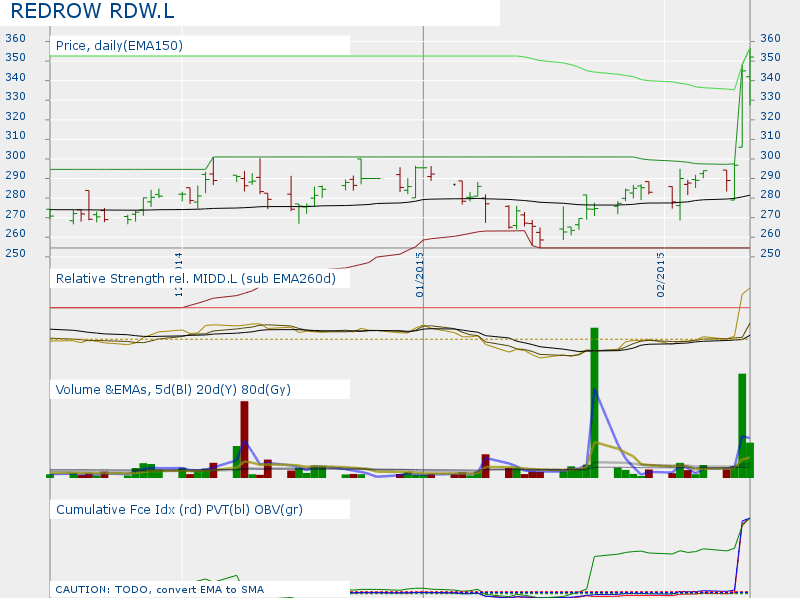Screen dimensions: 800x601
Task: Click the 360 label on left price axis
Action: [15, 38]
